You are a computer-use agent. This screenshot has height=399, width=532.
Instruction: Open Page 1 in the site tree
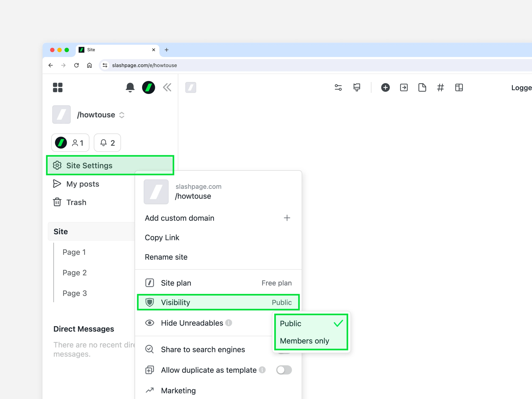pos(74,252)
